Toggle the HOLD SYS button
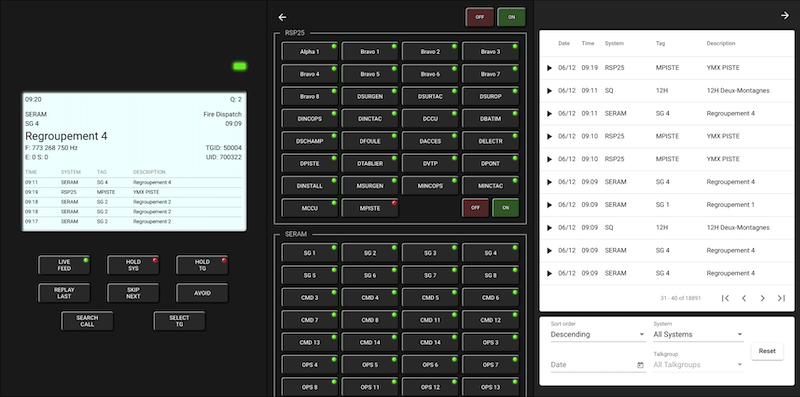This screenshot has height=397, width=800. (x=133, y=265)
